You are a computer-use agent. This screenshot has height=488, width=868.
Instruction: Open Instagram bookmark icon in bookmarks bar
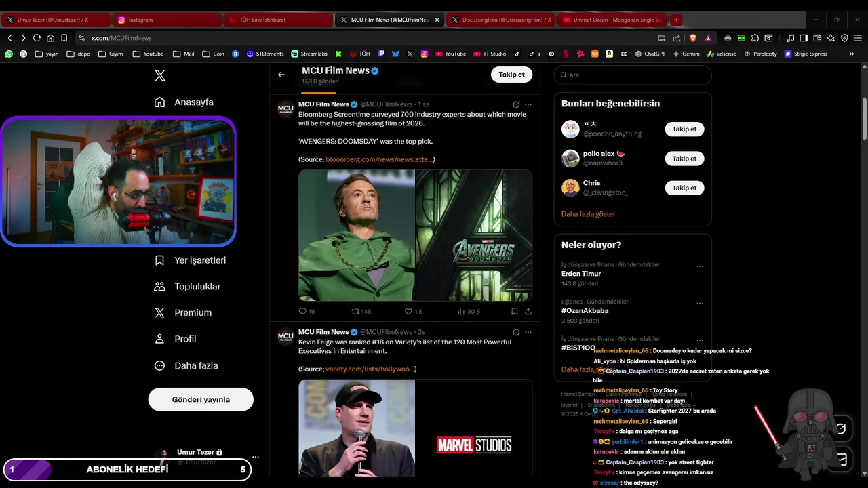[425, 54]
